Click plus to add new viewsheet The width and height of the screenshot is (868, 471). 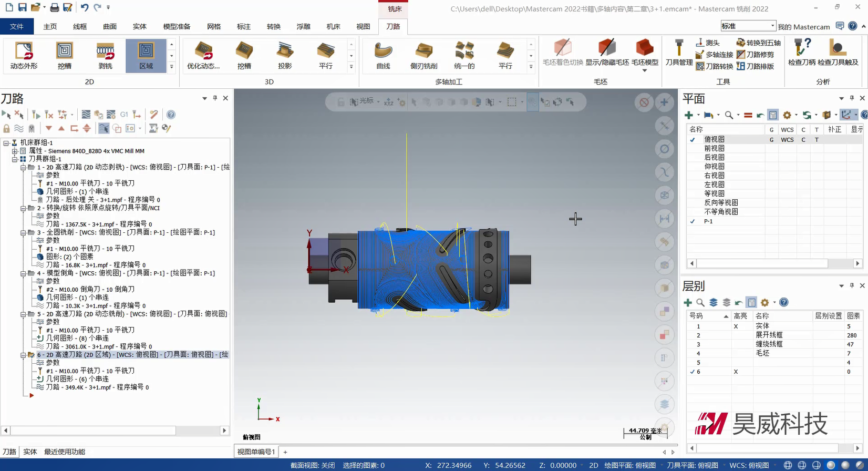[x=285, y=452]
